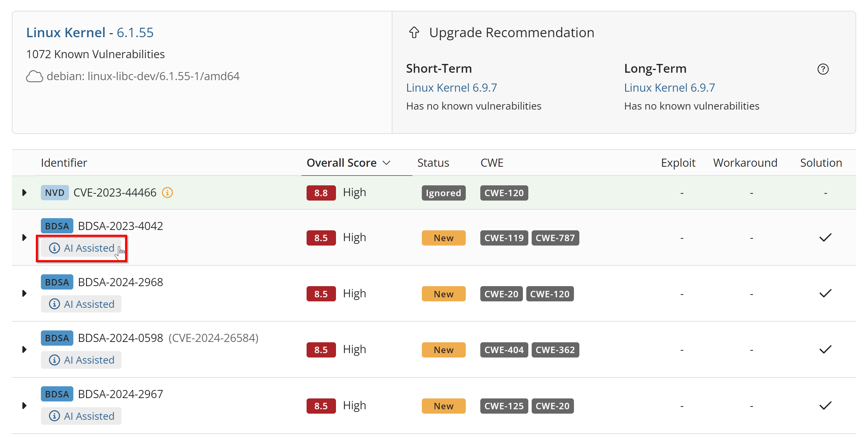Click the Ignored status badge

pyautogui.click(x=443, y=193)
